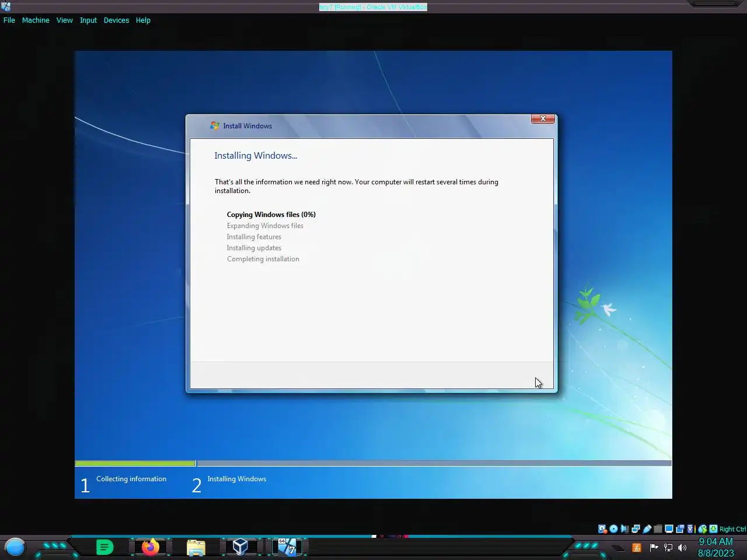
Task: Open the View menu
Action: click(x=65, y=20)
